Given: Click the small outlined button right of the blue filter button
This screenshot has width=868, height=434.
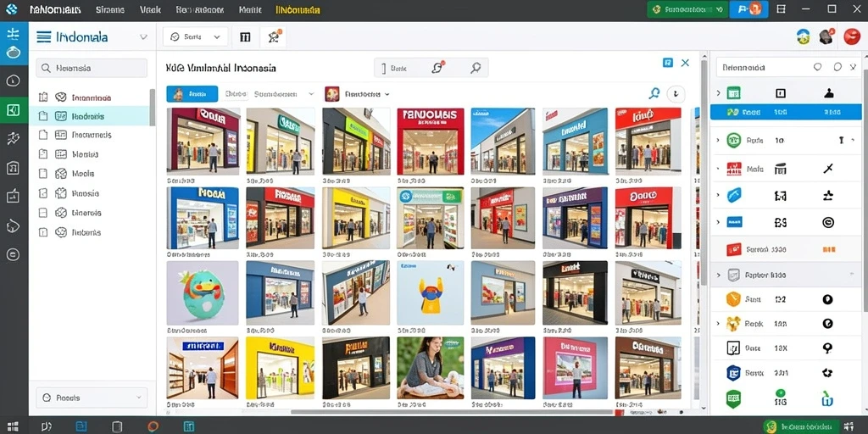Looking at the screenshot, I should click(x=236, y=94).
